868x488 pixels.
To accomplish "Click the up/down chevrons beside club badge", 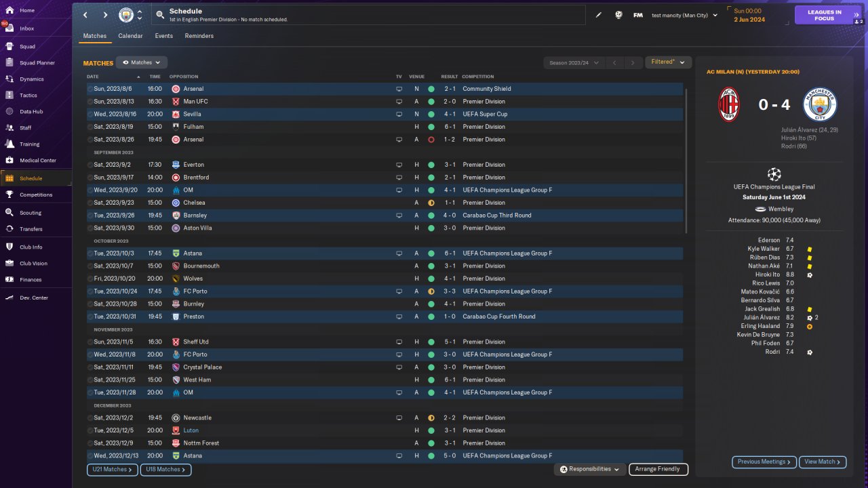I will coord(140,15).
